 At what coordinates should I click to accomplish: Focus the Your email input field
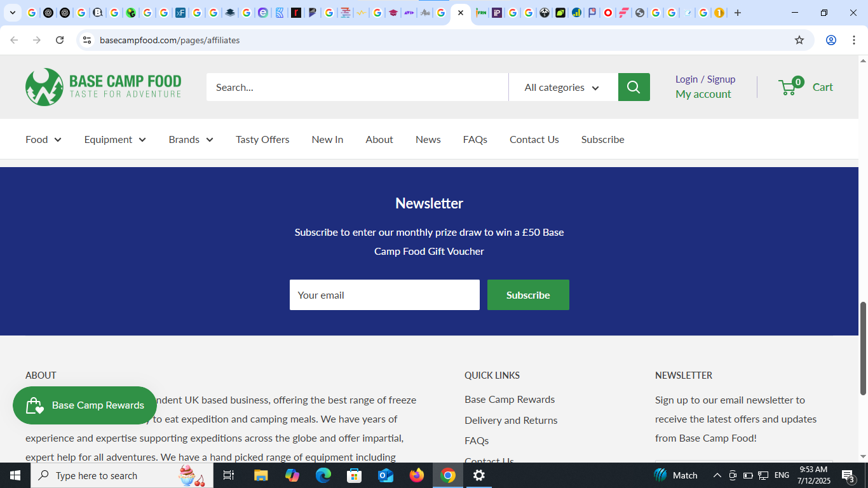pos(384,295)
